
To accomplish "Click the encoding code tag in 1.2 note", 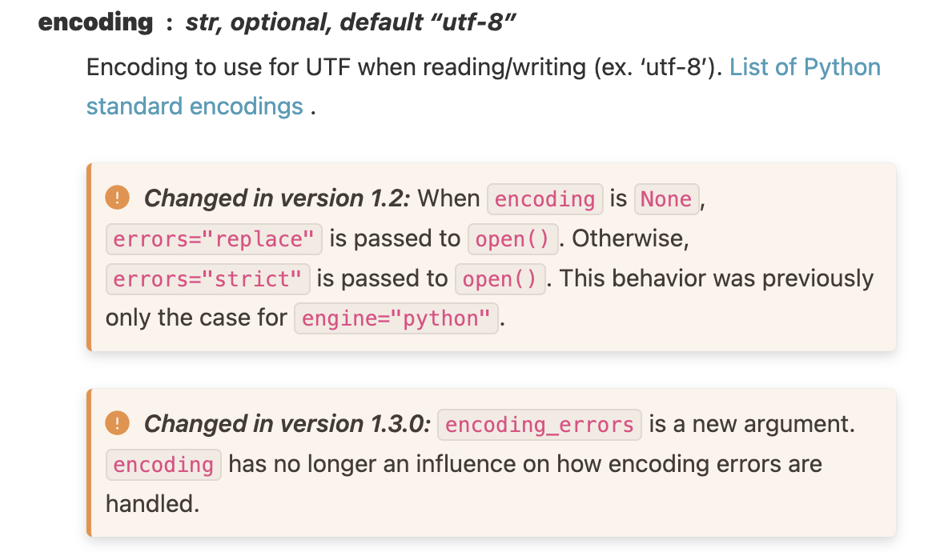I will tap(544, 198).
